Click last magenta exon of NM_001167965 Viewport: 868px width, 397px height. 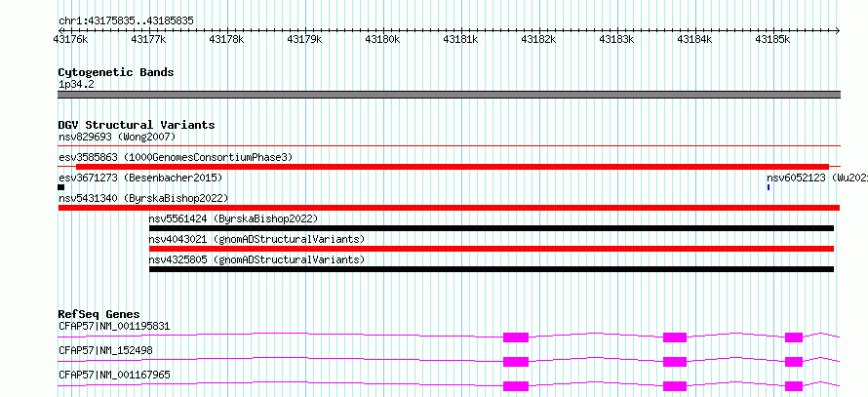[x=794, y=386]
